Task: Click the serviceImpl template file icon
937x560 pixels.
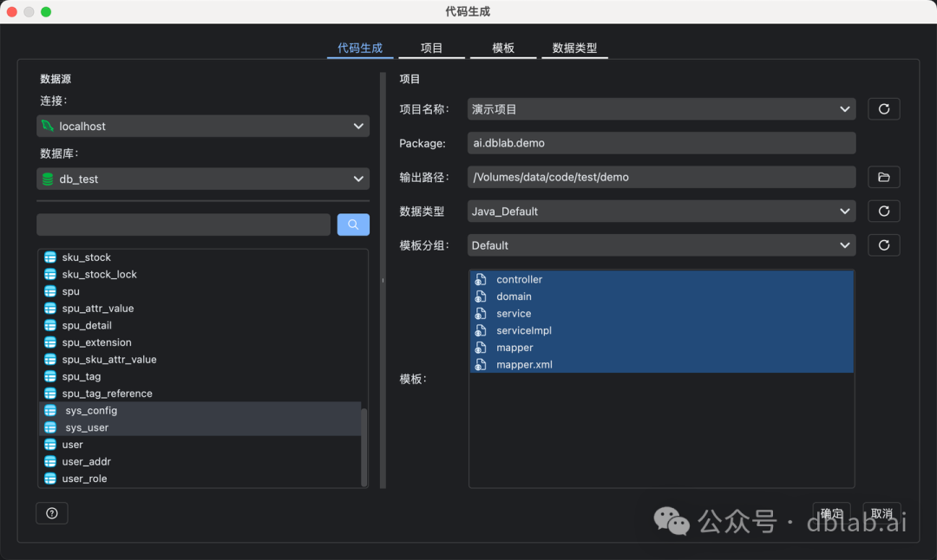Action: point(481,331)
